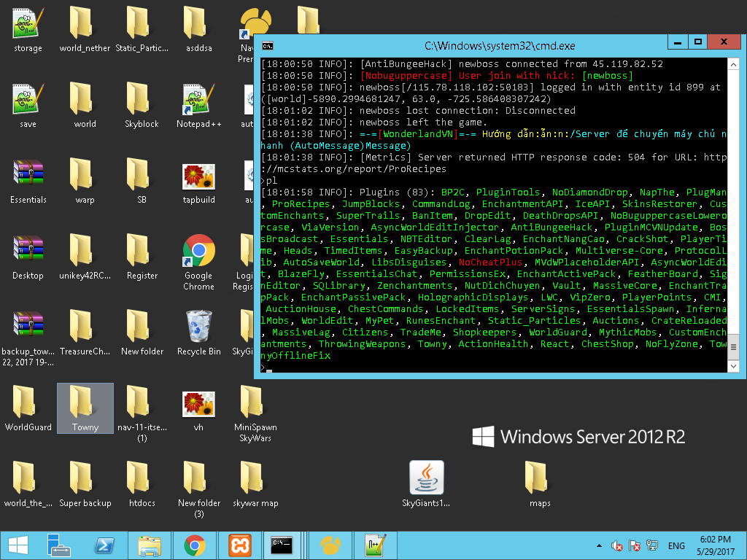The width and height of the screenshot is (747, 560).
Task: Open the ENG language selector
Action: tap(676, 545)
